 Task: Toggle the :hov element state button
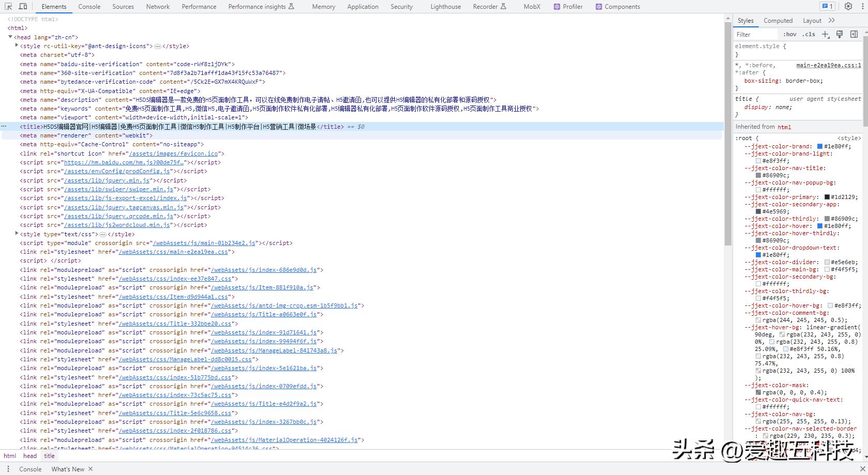coord(790,35)
